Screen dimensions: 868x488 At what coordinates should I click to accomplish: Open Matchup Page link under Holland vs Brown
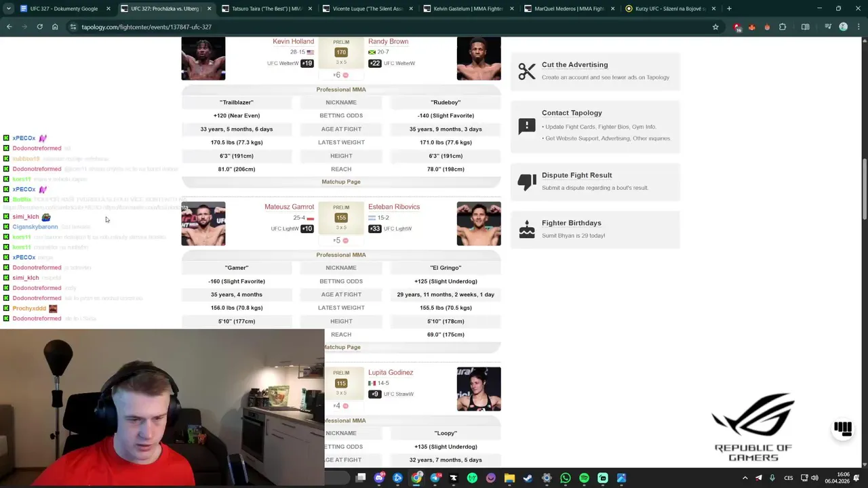point(341,182)
